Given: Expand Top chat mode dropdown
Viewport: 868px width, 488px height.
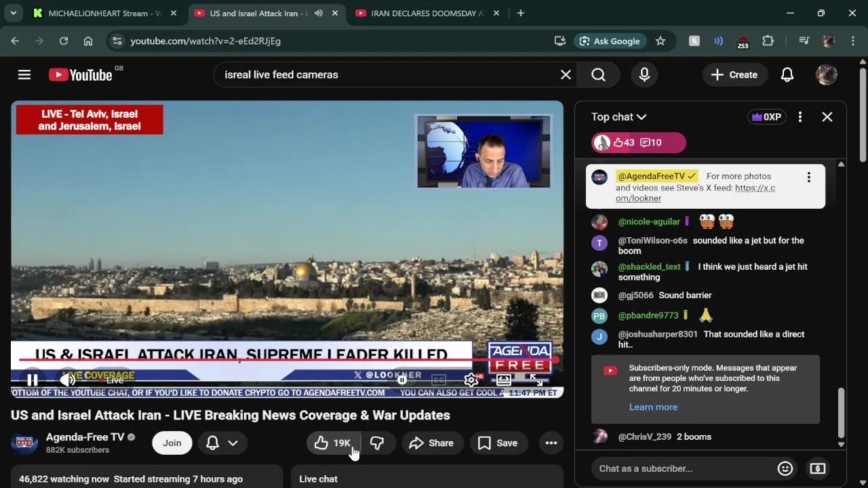Looking at the screenshot, I should (x=618, y=117).
